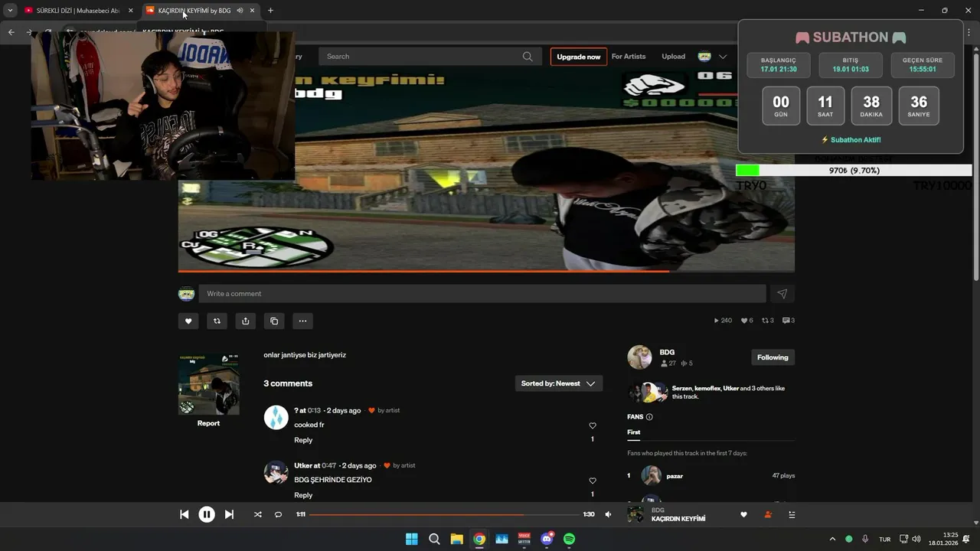Skip to next track in the bottom player

pyautogui.click(x=229, y=514)
